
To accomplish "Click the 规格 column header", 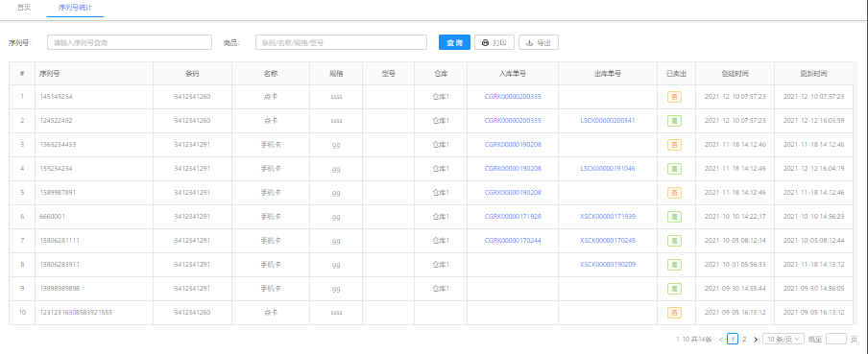I will tap(336, 73).
